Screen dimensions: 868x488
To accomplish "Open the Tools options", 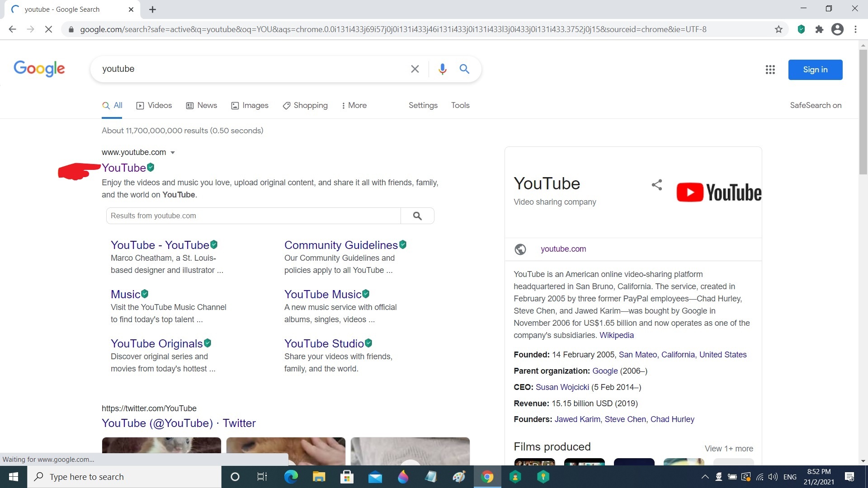I will tap(460, 105).
